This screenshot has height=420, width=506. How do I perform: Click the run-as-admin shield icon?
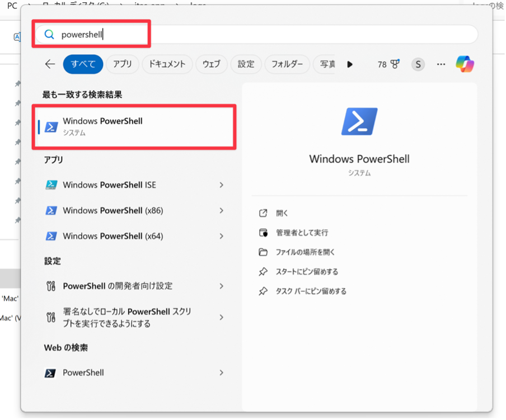[x=263, y=233]
